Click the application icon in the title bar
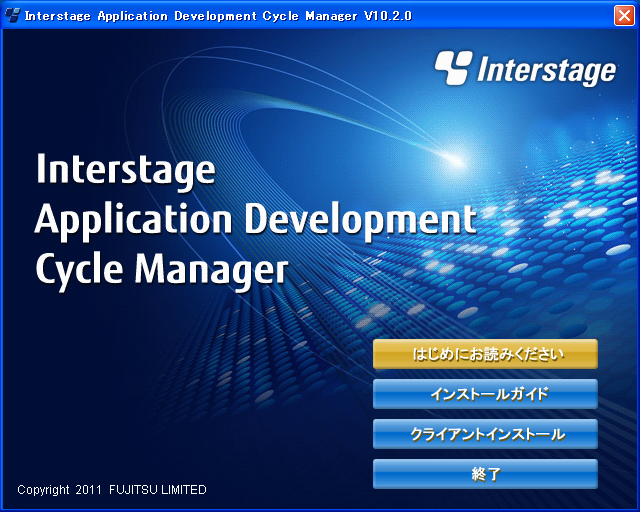This screenshot has height=512, width=640. pyautogui.click(x=12, y=16)
